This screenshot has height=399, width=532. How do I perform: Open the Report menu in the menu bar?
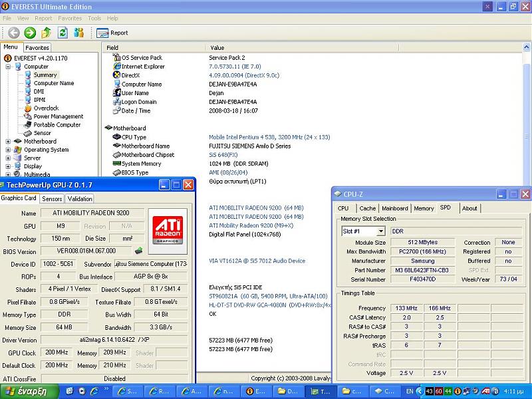43,19
